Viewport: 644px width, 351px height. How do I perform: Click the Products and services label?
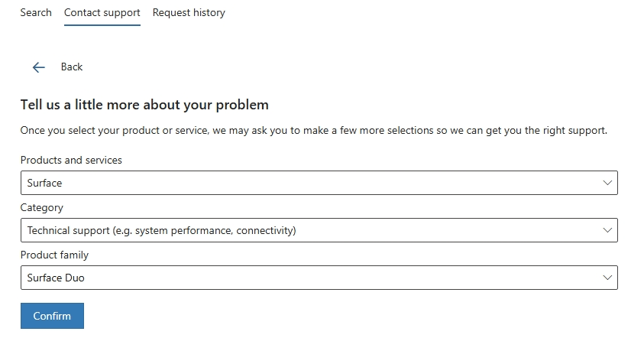tap(71, 160)
